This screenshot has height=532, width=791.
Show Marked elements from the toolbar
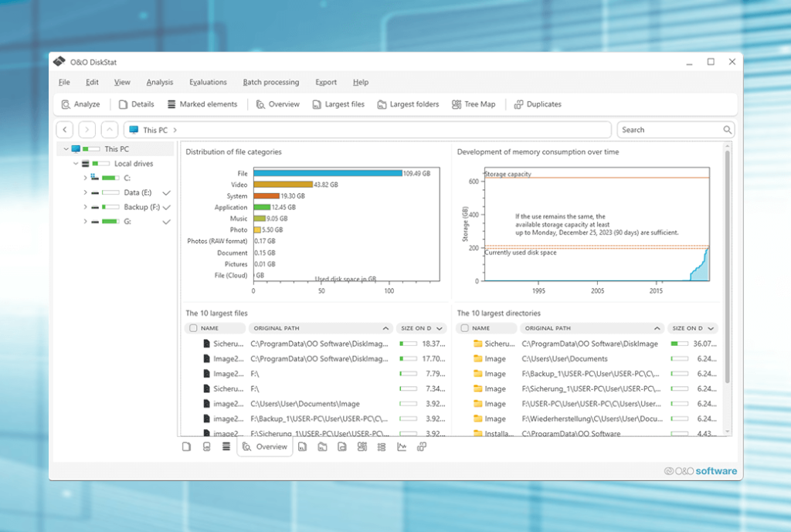click(202, 104)
